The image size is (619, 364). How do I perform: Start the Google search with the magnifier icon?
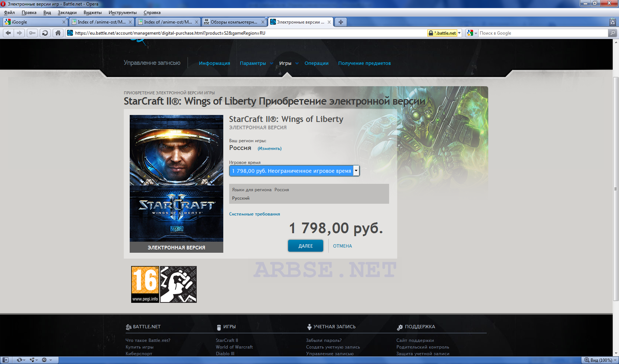click(613, 33)
